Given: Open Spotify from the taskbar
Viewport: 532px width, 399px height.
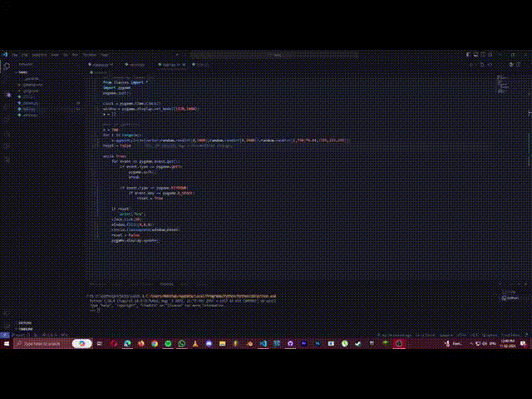Looking at the screenshot, I should (168, 343).
